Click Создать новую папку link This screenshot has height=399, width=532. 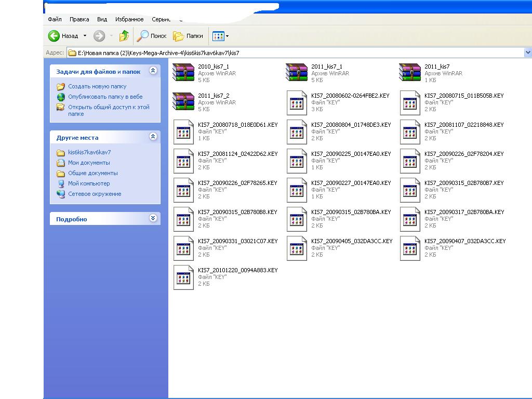(97, 87)
